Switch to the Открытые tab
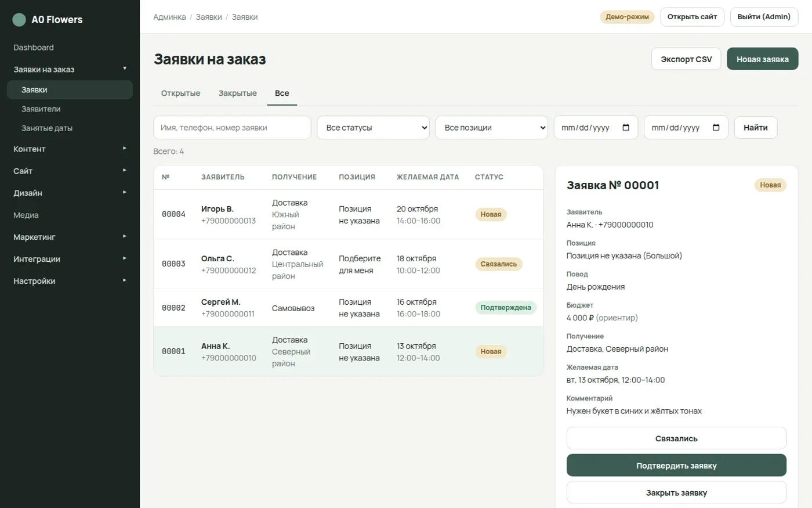 point(180,93)
